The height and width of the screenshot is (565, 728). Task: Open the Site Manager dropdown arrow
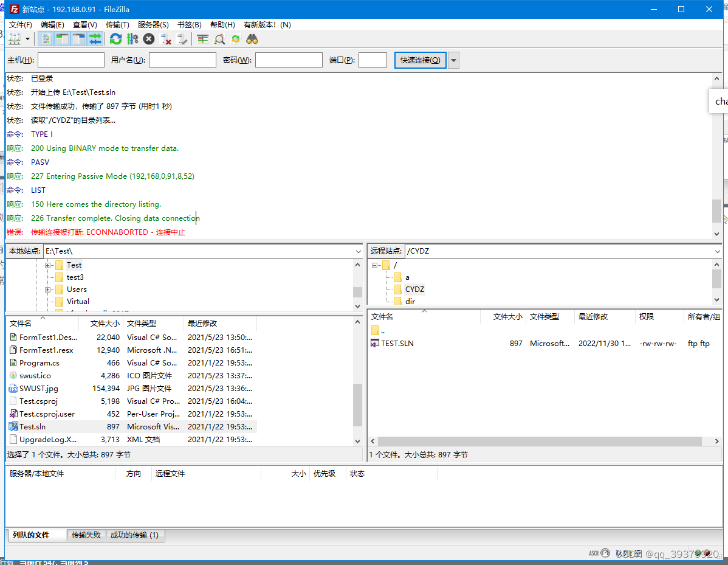click(x=27, y=40)
